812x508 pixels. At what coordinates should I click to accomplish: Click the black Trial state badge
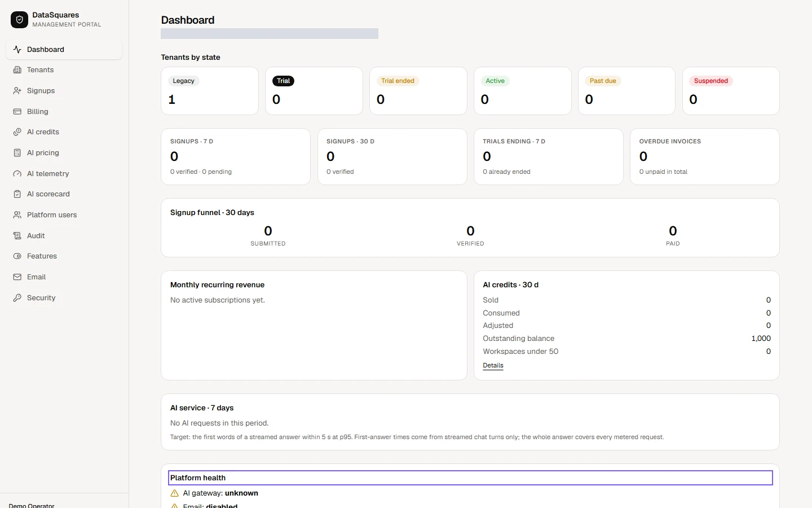click(x=283, y=81)
